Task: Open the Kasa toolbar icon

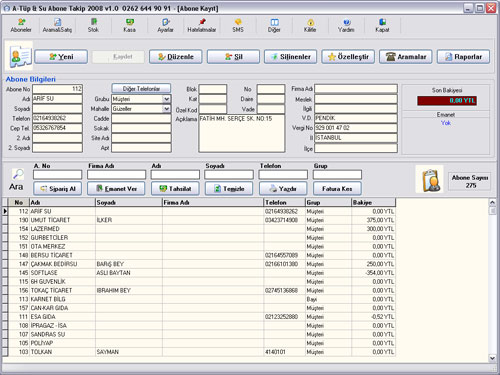Action: pos(130,25)
